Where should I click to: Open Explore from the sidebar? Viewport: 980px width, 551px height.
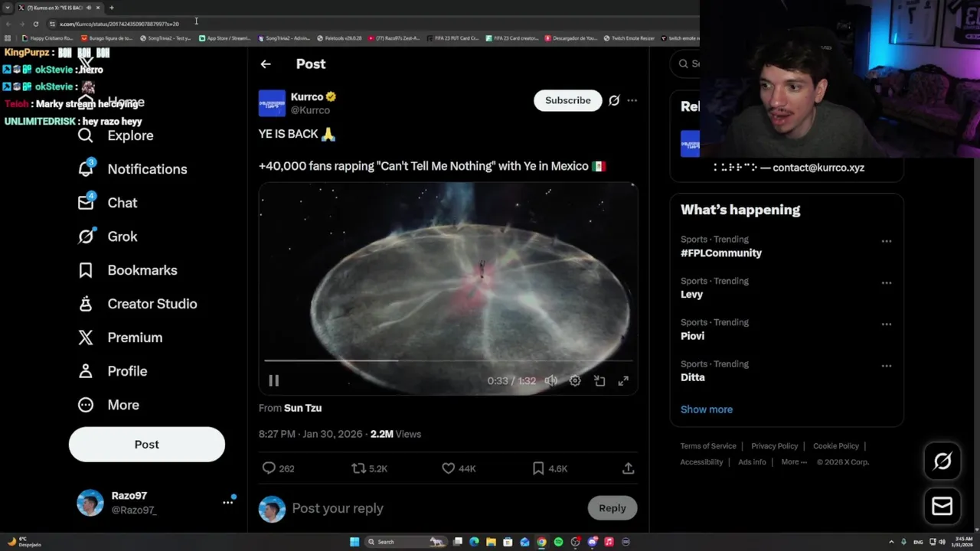pos(116,135)
